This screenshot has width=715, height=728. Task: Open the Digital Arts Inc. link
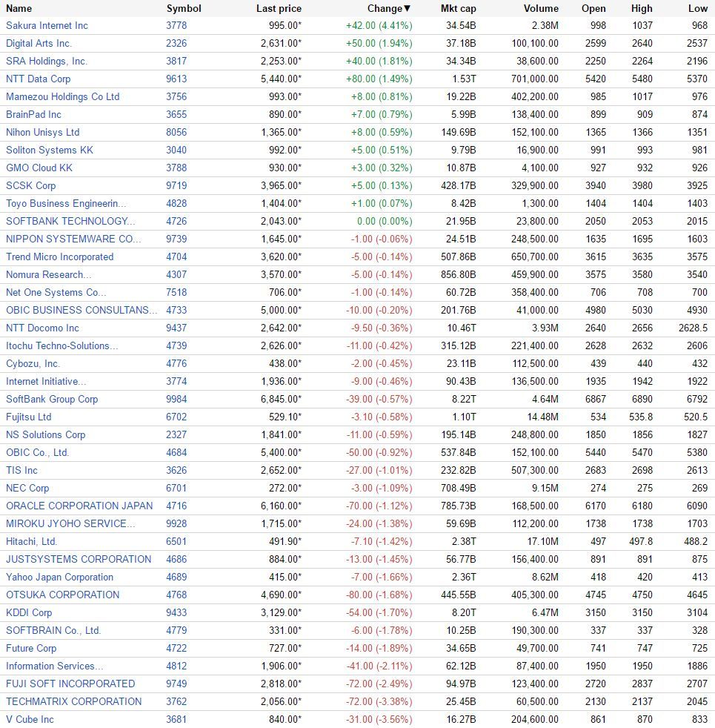pos(39,43)
